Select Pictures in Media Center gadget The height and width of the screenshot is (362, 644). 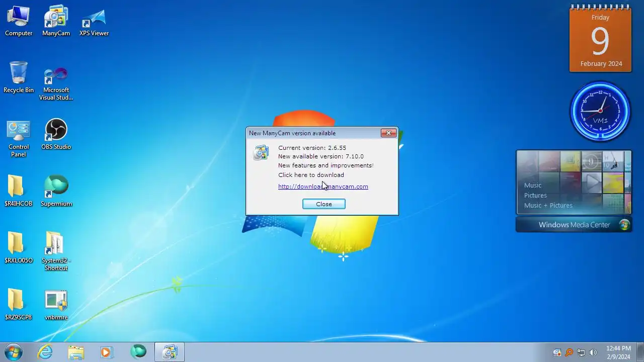pos(535,196)
